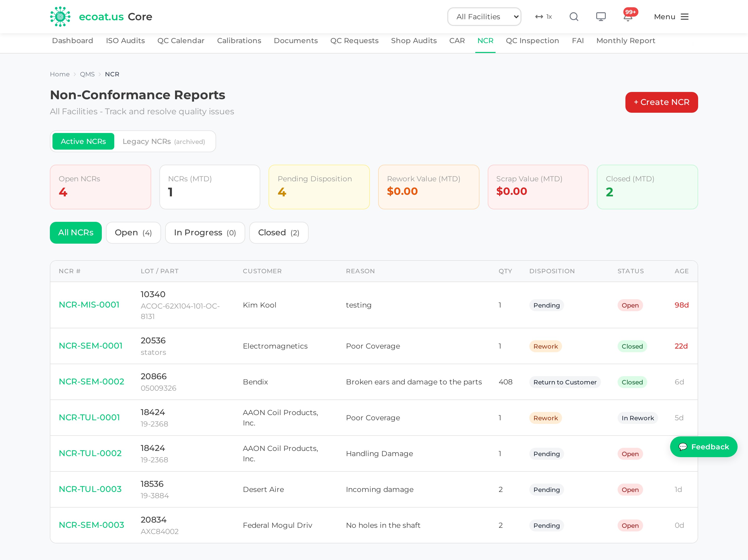Select the NCR tab

[485, 41]
